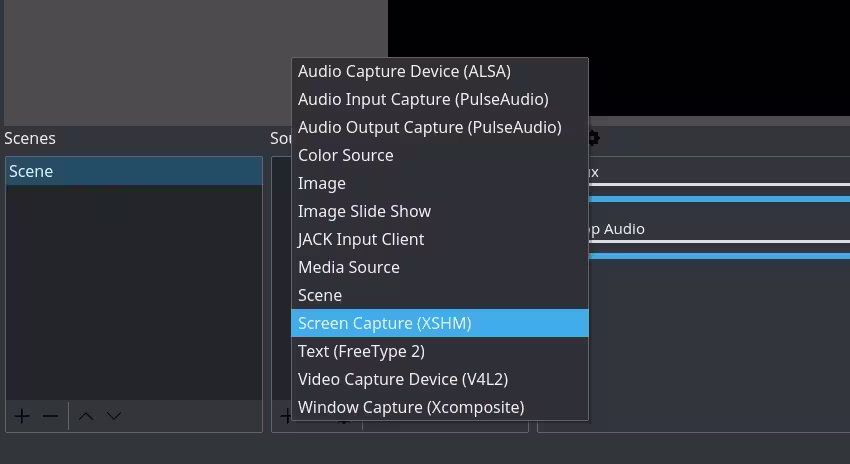Click the remove scene minus icon

(x=50, y=416)
